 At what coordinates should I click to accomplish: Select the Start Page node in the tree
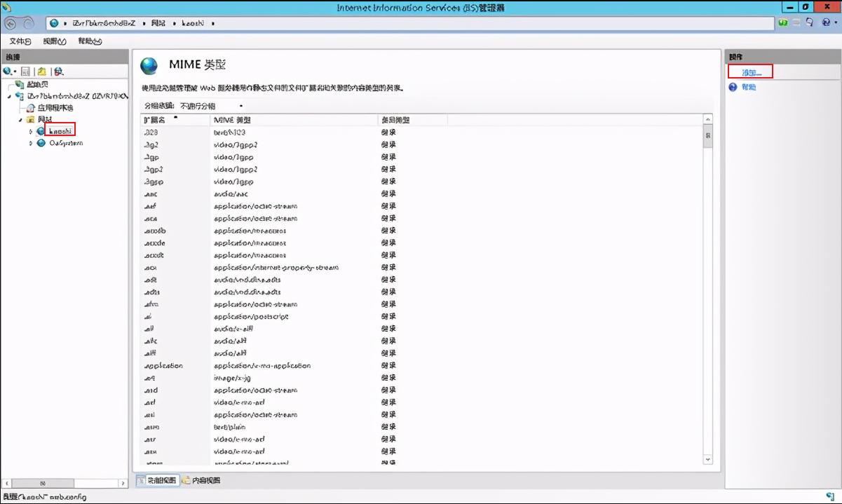36,85
